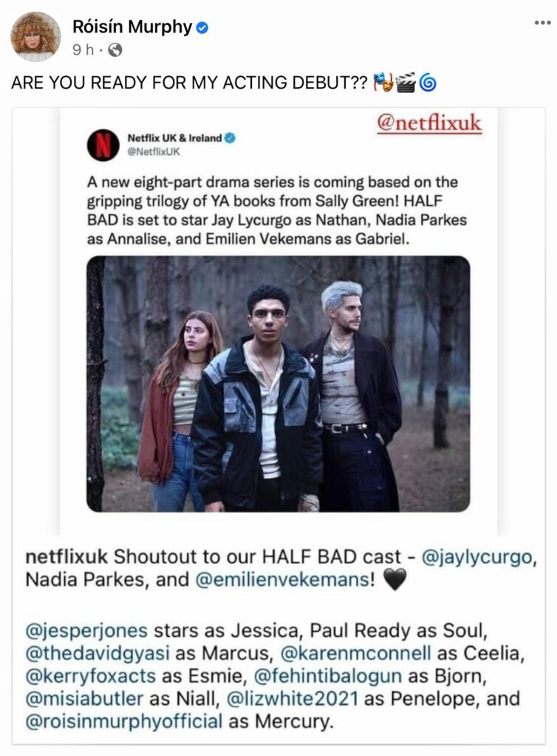557x756 pixels.
Task: Click the cyclone swirl emoji
Action: [x=427, y=83]
